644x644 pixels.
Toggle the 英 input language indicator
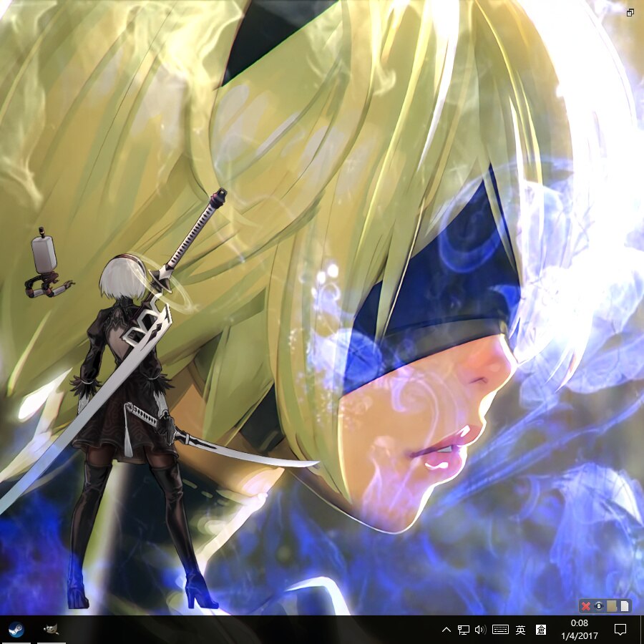tap(521, 630)
